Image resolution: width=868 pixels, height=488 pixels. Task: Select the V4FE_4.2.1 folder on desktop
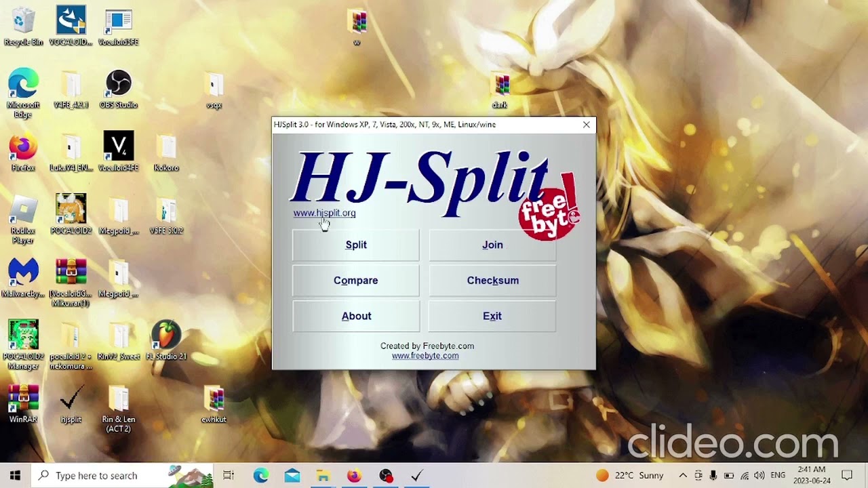point(71,90)
